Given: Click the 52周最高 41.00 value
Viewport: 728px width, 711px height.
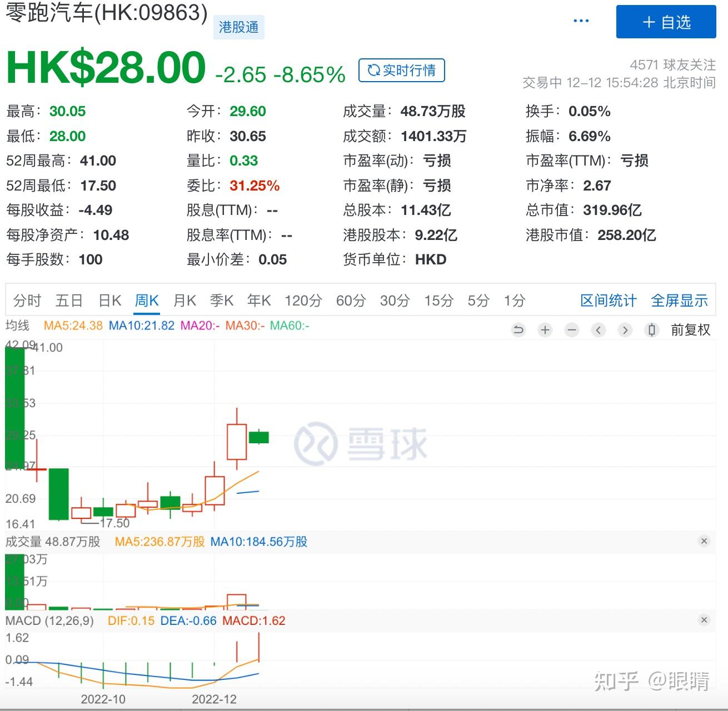Looking at the screenshot, I should click(98, 161).
